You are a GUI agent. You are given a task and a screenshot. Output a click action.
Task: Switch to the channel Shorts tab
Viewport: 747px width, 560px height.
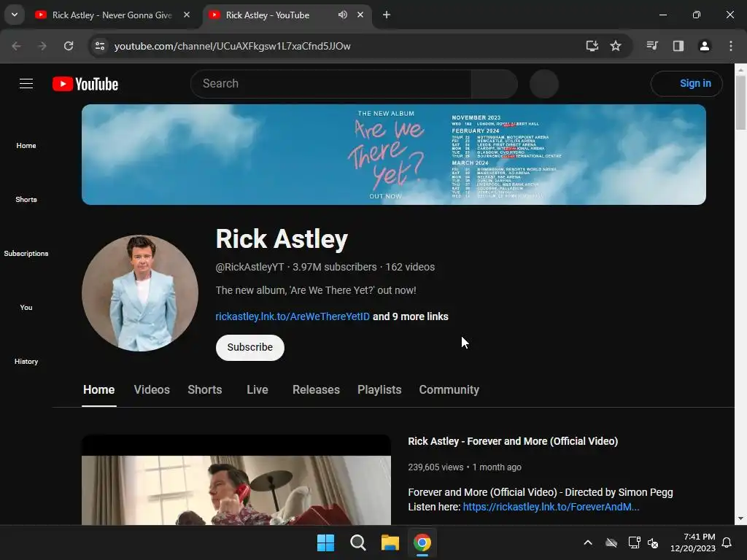[205, 389]
